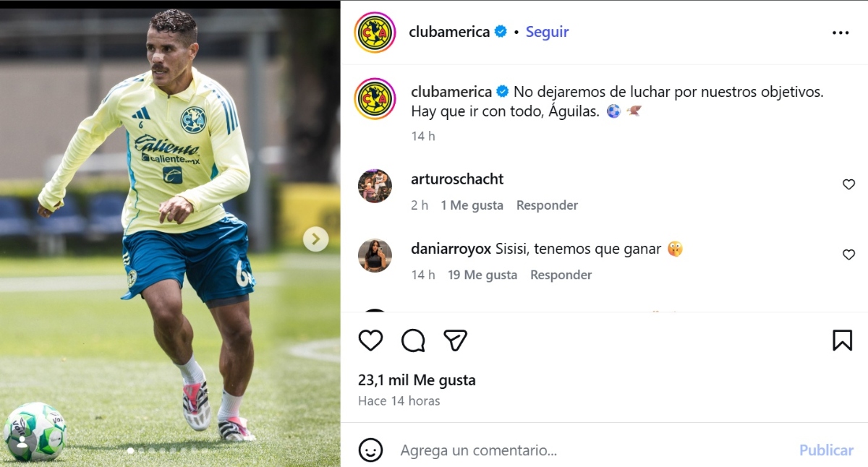
Task: View arturoschacht's profile avatar
Action: pos(375,186)
